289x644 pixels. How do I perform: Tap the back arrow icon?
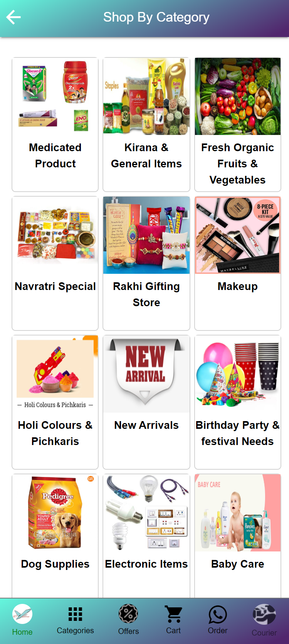[x=13, y=17]
